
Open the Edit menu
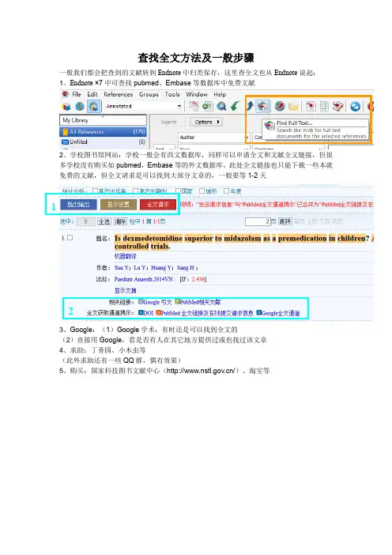click(x=92, y=95)
